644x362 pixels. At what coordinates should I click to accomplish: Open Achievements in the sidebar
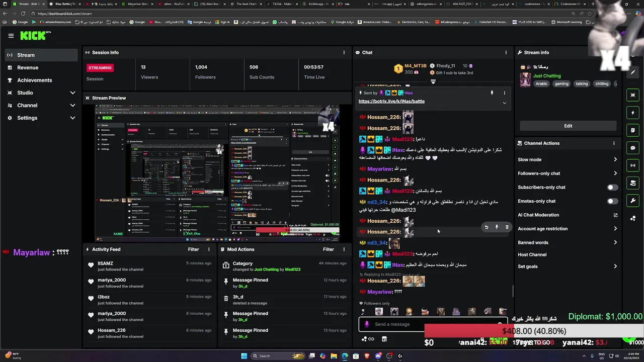(41, 80)
